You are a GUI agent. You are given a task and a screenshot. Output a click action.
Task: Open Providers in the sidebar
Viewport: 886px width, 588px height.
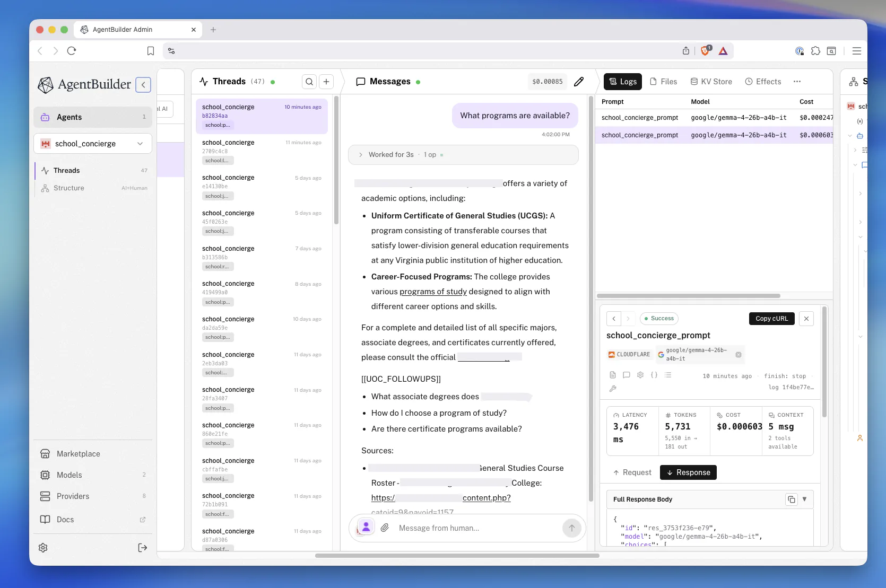(93, 496)
